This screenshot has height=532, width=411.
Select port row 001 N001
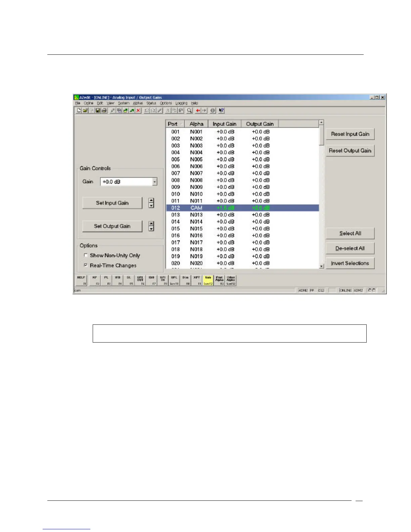242,132
